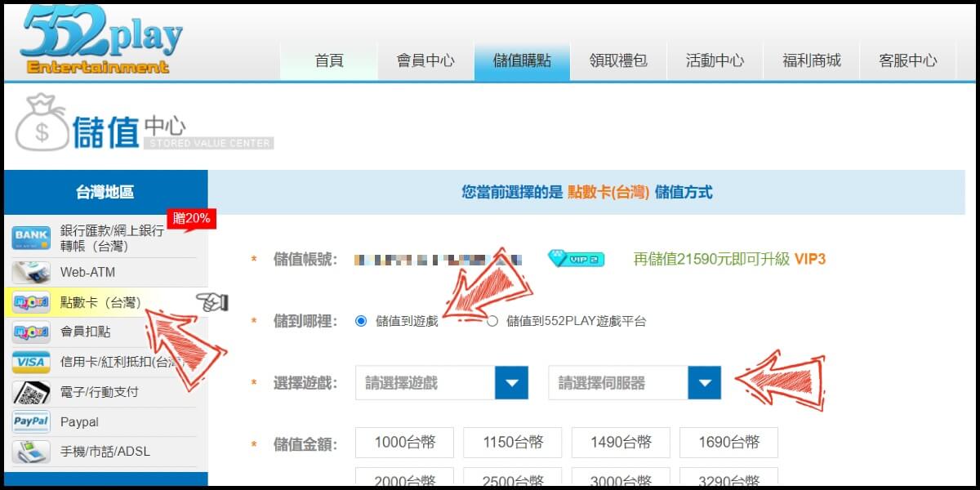The image size is (980, 490).
Task: Open the 福利商城 tab
Action: (x=811, y=60)
